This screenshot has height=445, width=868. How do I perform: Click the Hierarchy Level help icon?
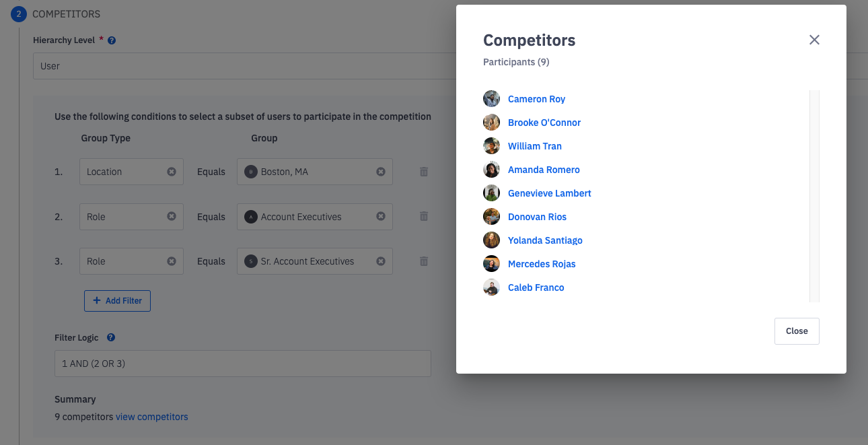coord(112,40)
